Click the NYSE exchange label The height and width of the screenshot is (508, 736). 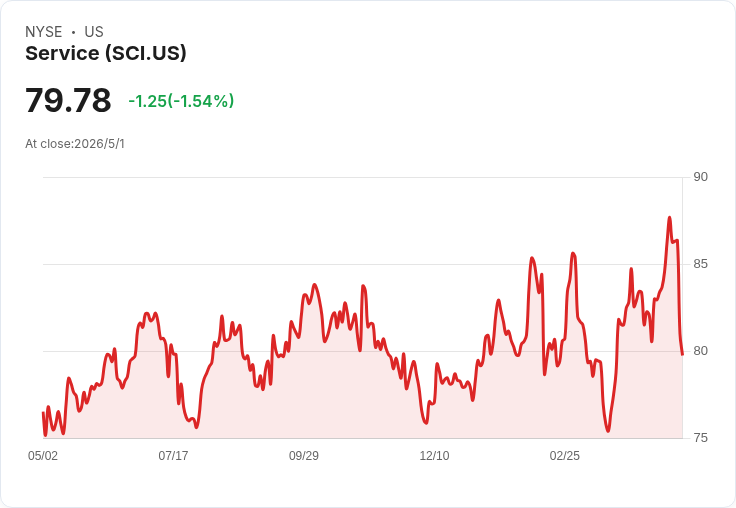tap(44, 32)
